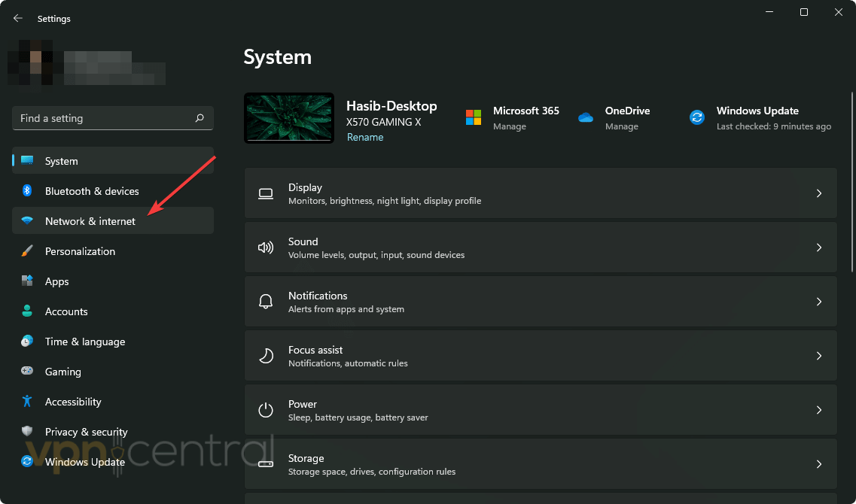Expand Storage settings with its chevron
Screen dimensions: 856x504
click(x=818, y=464)
